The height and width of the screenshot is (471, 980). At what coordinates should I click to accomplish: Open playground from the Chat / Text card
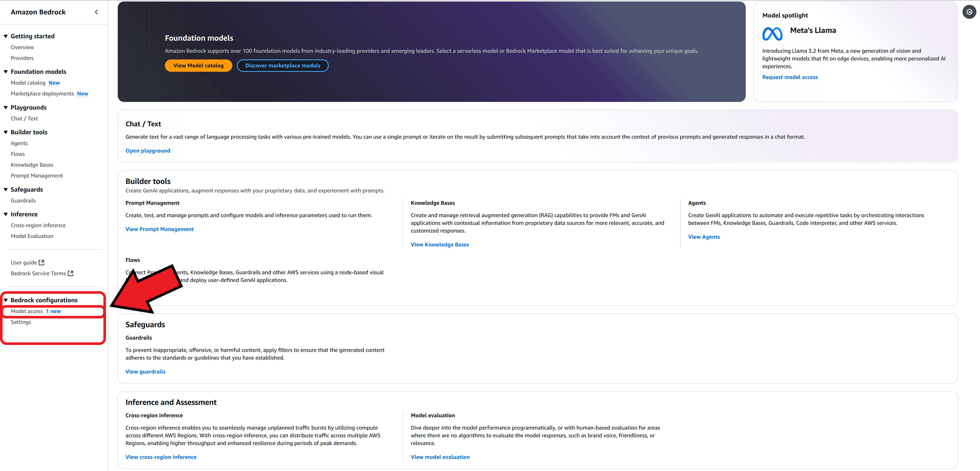click(x=148, y=150)
